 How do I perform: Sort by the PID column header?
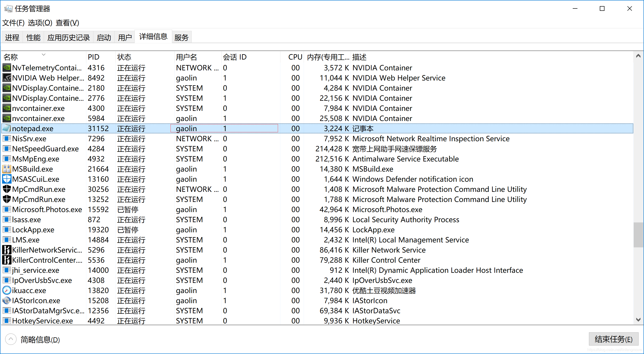pyautogui.click(x=94, y=57)
